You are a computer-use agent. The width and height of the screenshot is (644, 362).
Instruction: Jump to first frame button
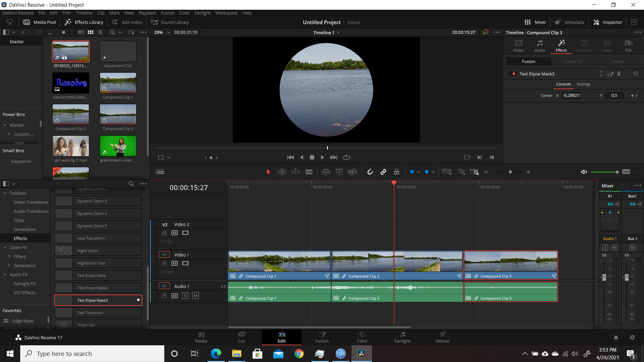(x=290, y=157)
